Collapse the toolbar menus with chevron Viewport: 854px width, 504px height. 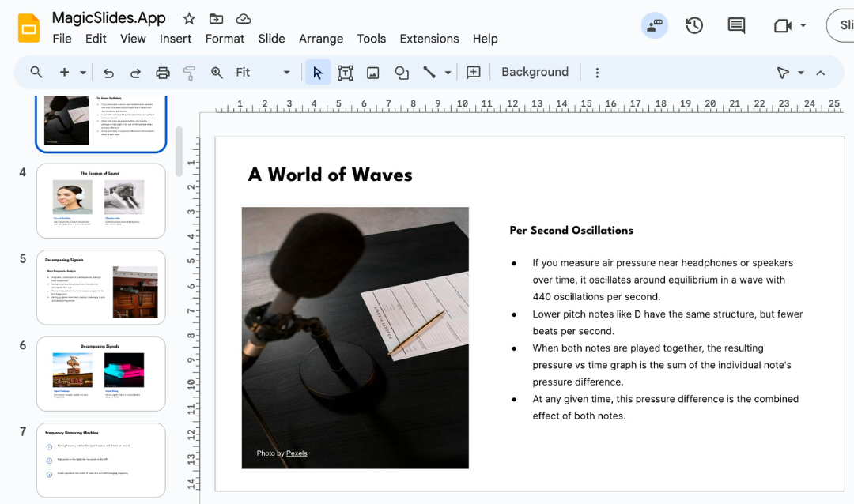820,73
